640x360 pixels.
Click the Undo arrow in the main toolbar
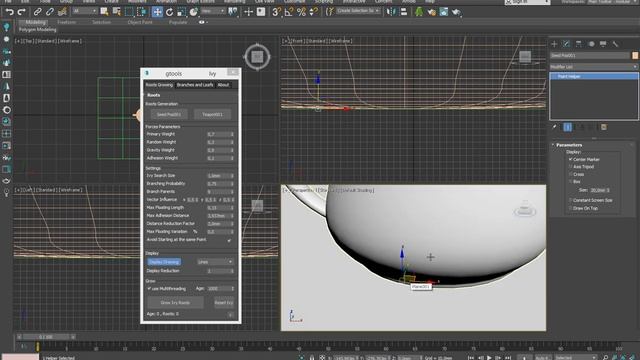(9, 12)
